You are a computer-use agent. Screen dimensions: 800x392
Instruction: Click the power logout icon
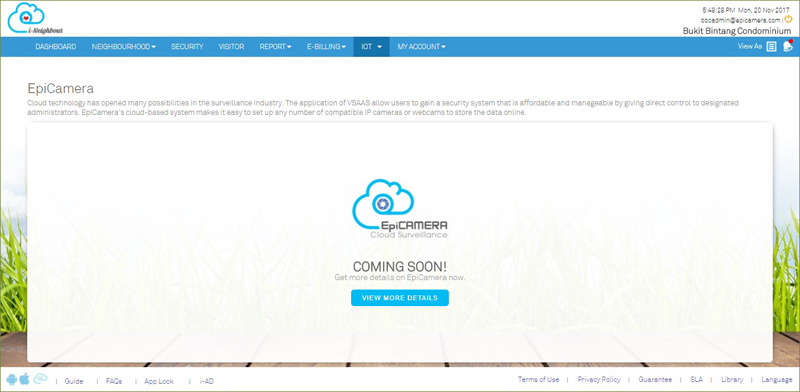click(788, 19)
